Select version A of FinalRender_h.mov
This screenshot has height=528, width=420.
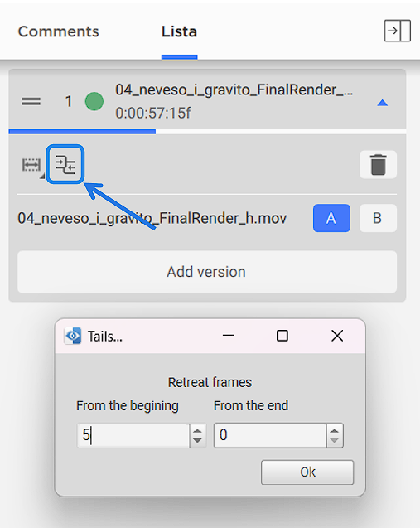pos(331,218)
